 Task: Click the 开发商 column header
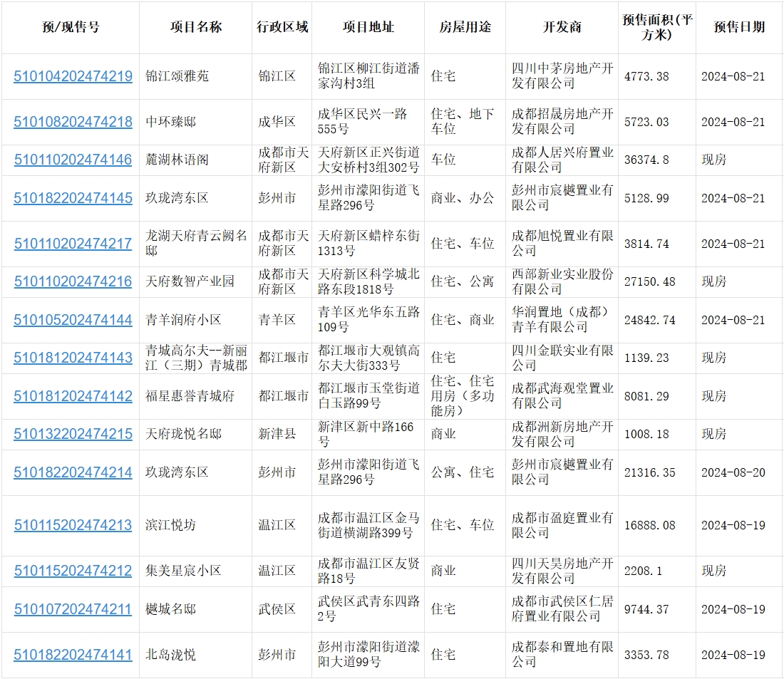pos(562,27)
